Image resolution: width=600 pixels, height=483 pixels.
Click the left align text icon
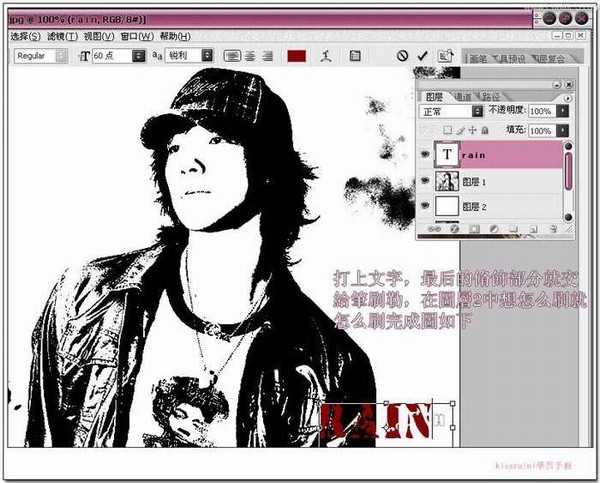click(x=232, y=56)
